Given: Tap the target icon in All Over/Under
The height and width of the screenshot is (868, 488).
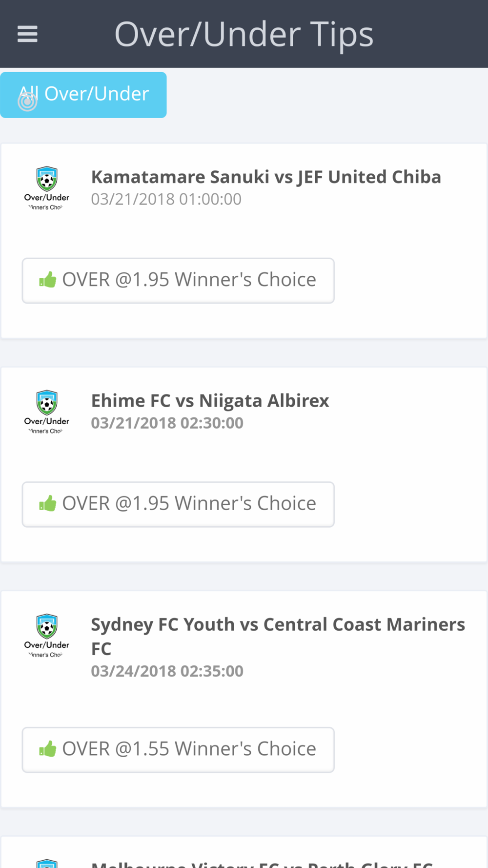Looking at the screenshot, I should click(27, 102).
